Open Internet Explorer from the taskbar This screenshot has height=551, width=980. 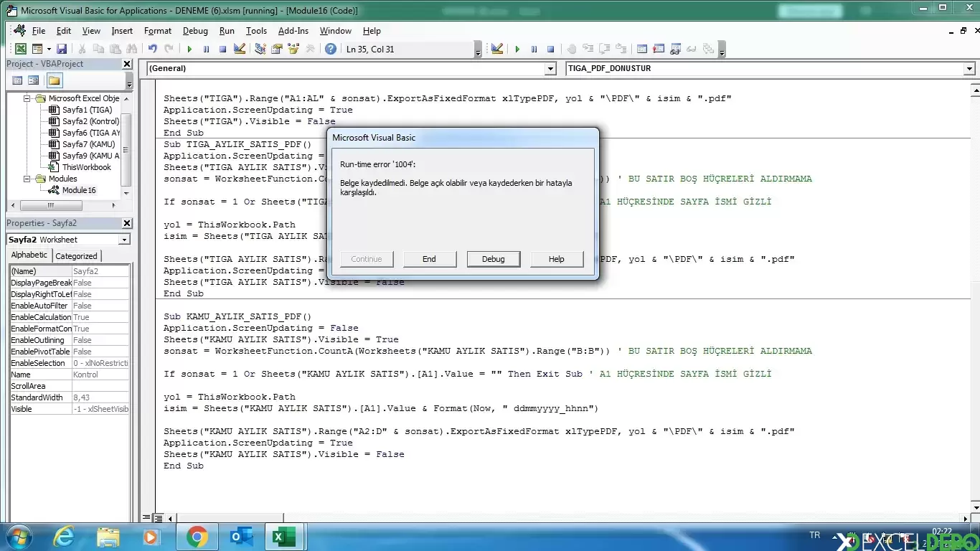[64, 537]
